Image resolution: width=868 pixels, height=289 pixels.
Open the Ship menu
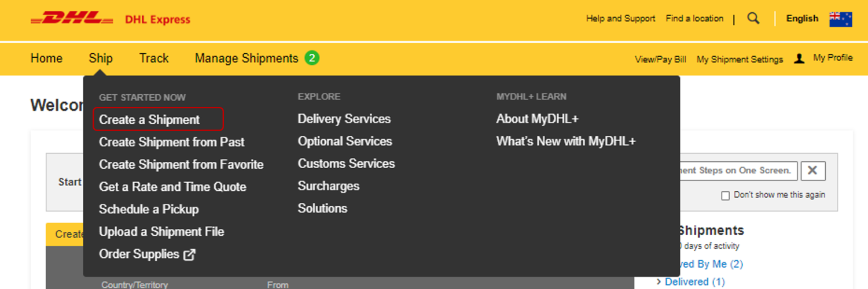[101, 58]
